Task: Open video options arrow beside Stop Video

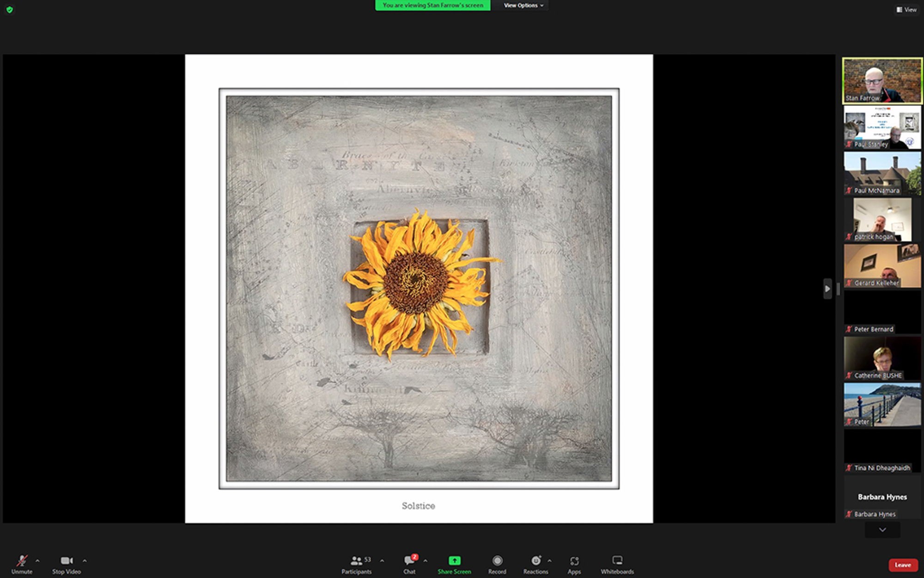Action: [85, 560]
